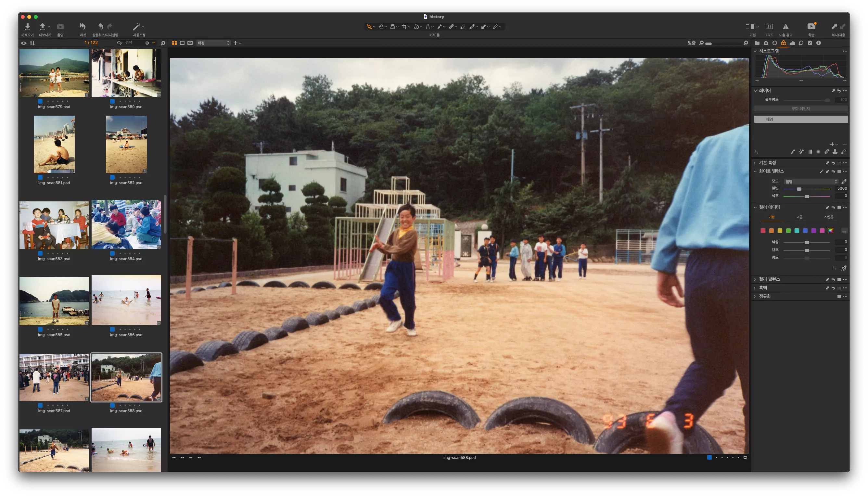The image size is (868, 496).
Task: Enable the 노출 경고 exposure warning
Action: click(x=786, y=27)
